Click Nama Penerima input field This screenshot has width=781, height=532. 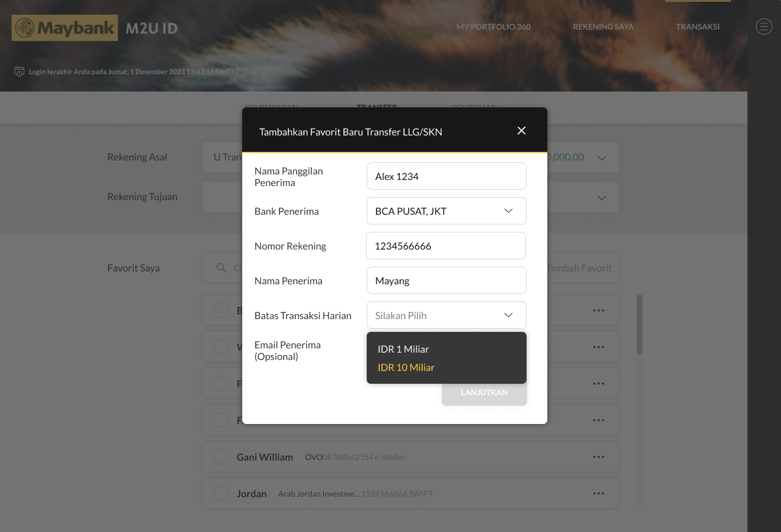coord(447,281)
